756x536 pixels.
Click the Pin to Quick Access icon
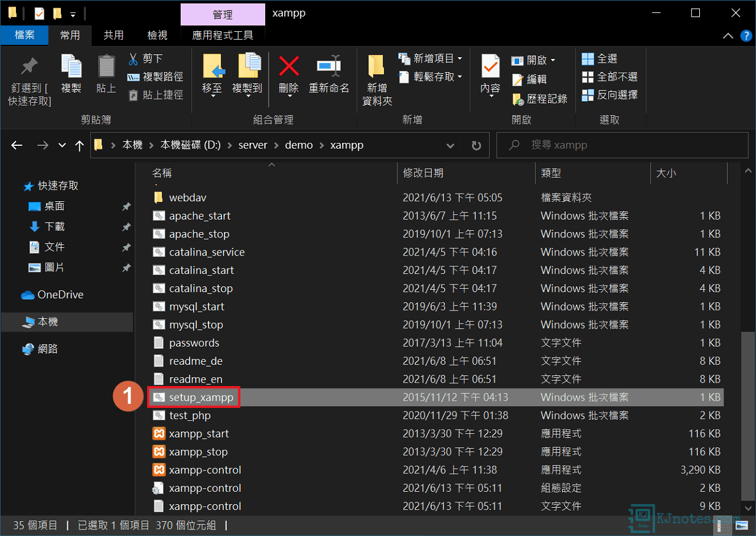30,66
